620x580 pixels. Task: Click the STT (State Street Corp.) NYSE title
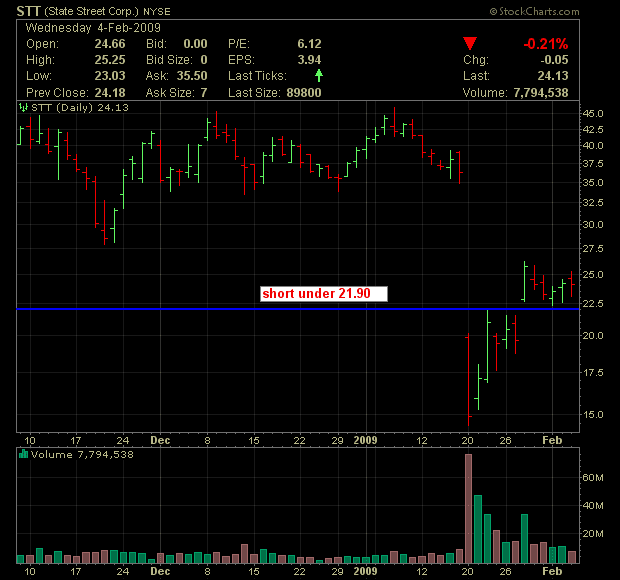[93, 11]
